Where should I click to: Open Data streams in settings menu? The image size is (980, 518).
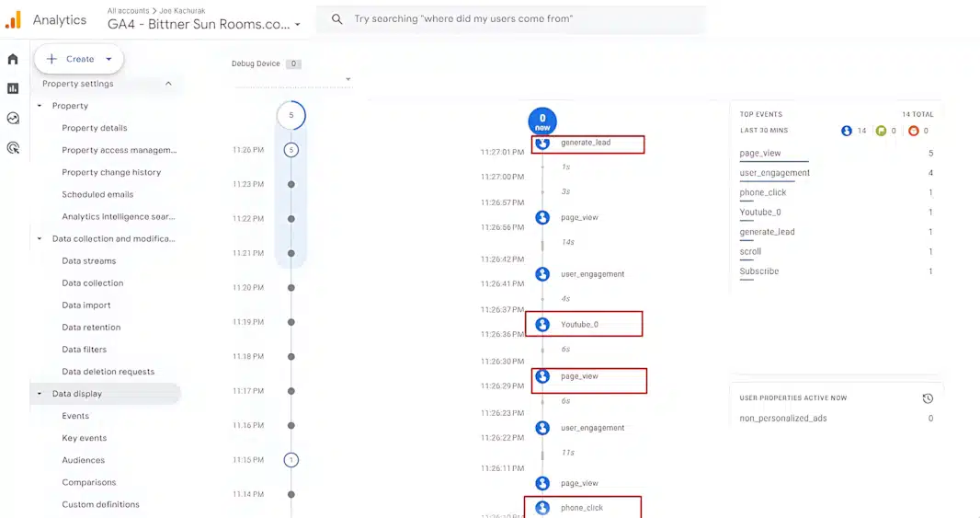pos(88,261)
